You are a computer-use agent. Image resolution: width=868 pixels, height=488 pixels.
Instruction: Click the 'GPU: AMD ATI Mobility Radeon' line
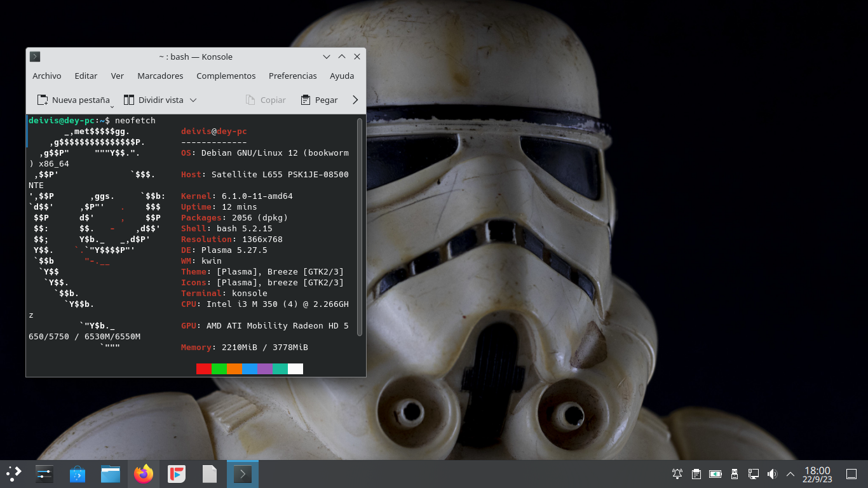[x=265, y=325]
